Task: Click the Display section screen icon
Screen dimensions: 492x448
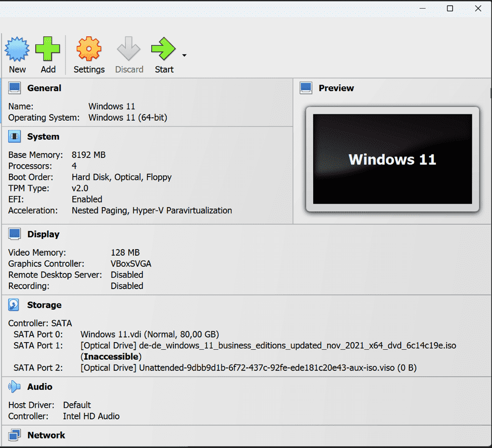Action: pos(14,234)
